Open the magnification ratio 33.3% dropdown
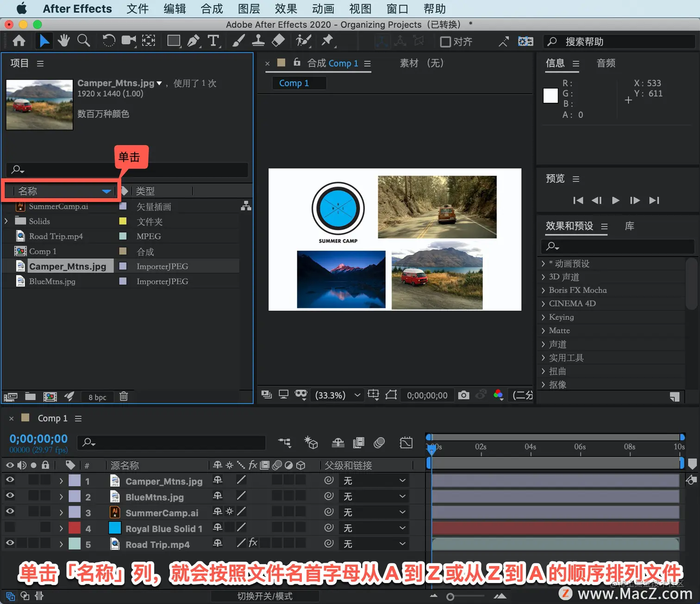The height and width of the screenshot is (604, 700). (337, 395)
